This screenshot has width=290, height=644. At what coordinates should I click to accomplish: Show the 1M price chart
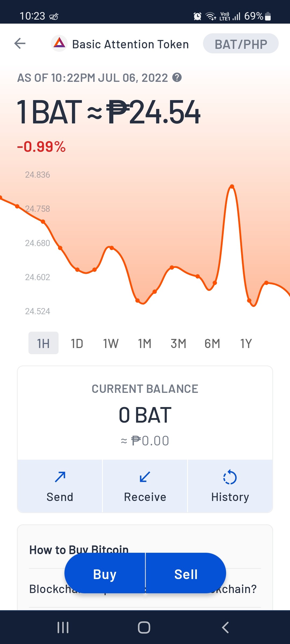[x=145, y=343]
